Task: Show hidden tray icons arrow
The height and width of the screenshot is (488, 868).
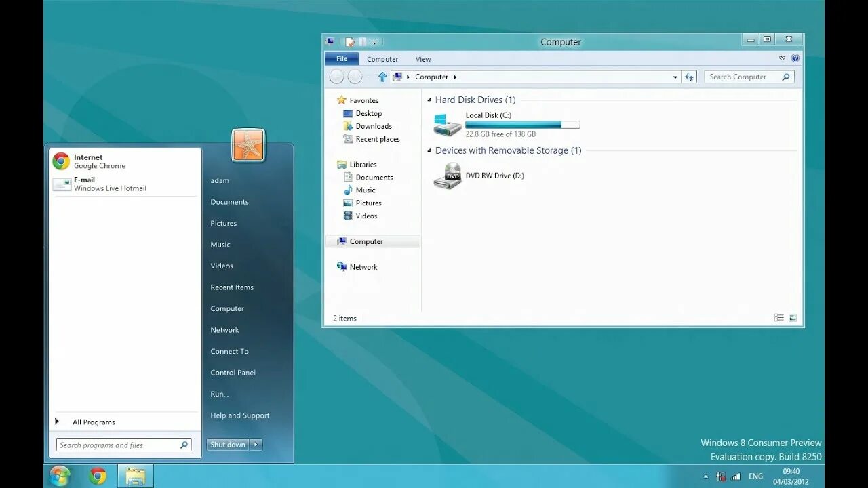Action: tap(705, 477)
